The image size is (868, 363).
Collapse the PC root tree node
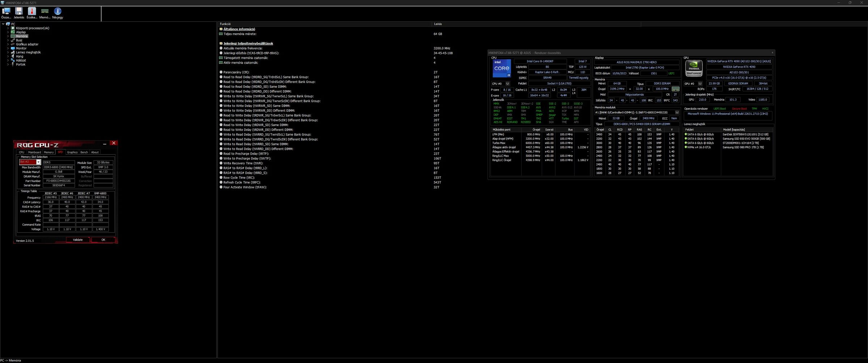(3, 24)
